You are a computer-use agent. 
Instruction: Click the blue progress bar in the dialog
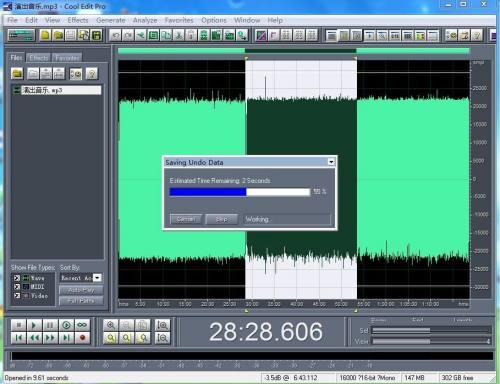tap(240, 192)
